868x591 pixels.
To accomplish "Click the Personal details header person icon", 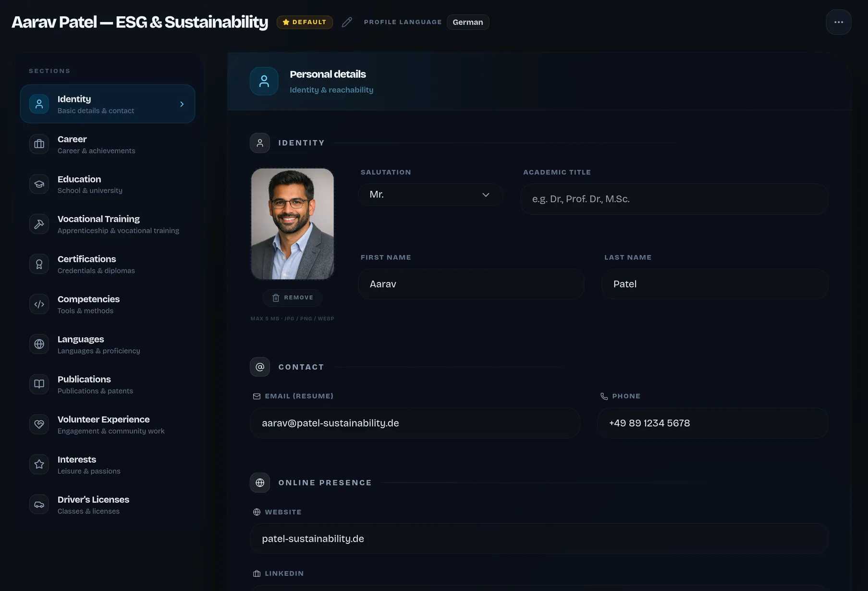I will pos(264,81).
